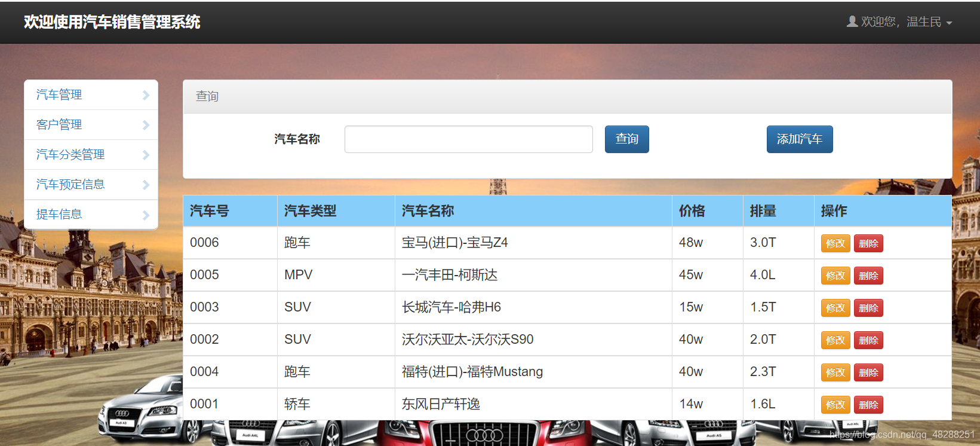The width and height of the screenshot is (980, 446).
Task: Open the 汽车分类管理 sidebar menu
Action: (x=91, y=155)
